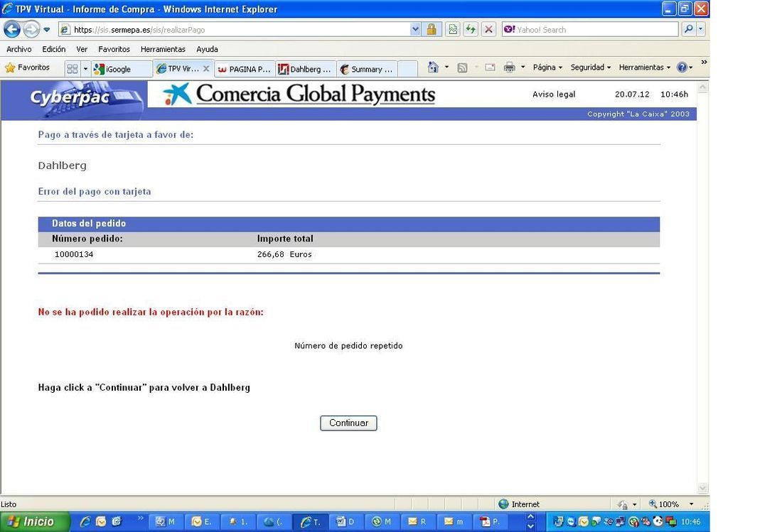Click the page scrollbar up arrow

pyautogui.click(x=702, y=87)
